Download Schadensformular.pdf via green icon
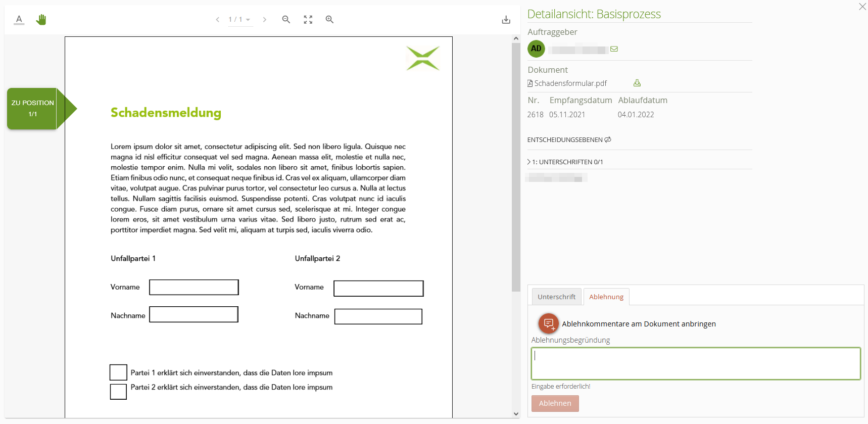 (x=637, y=83)
